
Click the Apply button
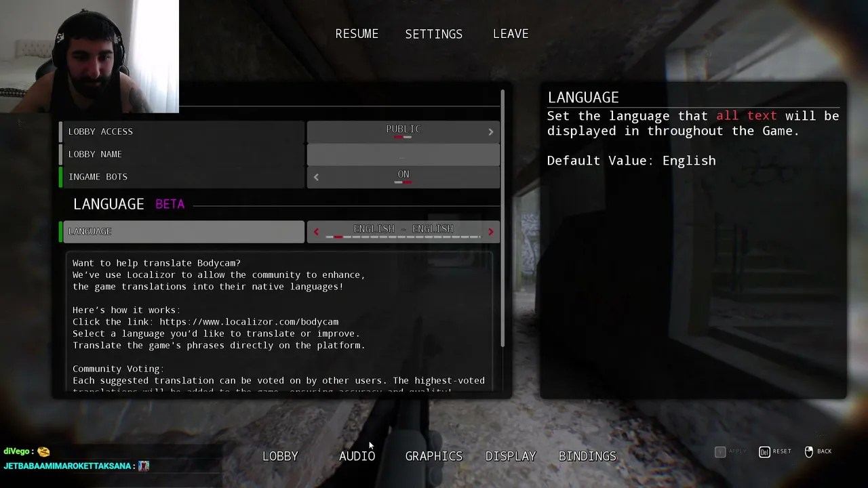731,451
